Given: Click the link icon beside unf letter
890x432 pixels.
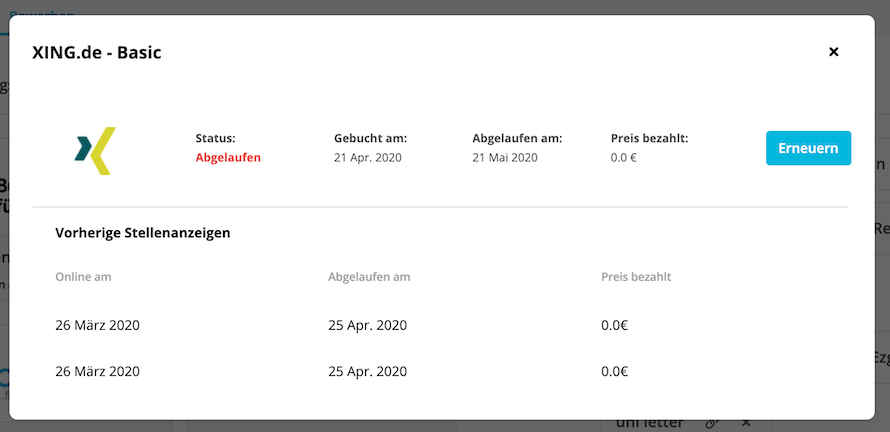Looking at the screenshot, I should [712, 423].
